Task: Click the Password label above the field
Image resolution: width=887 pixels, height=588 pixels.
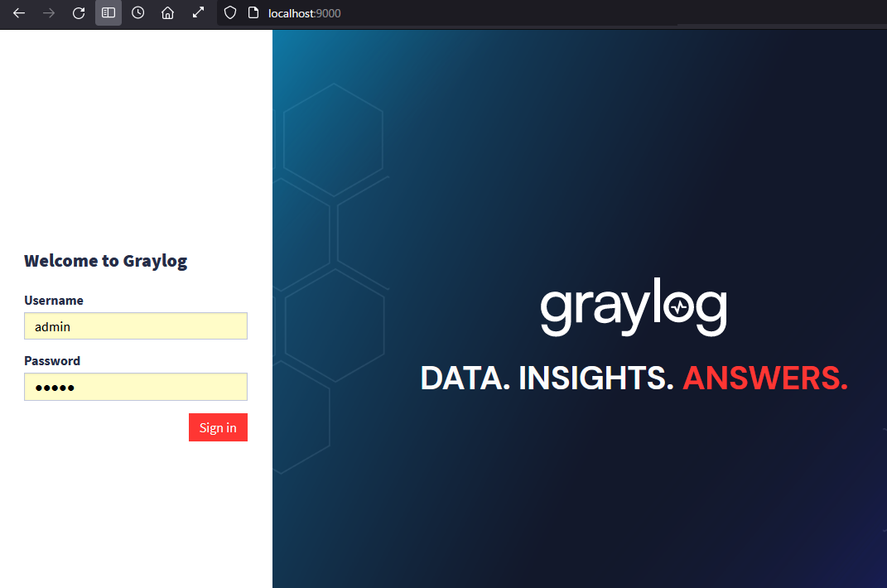Action: [x=51, y=360]
